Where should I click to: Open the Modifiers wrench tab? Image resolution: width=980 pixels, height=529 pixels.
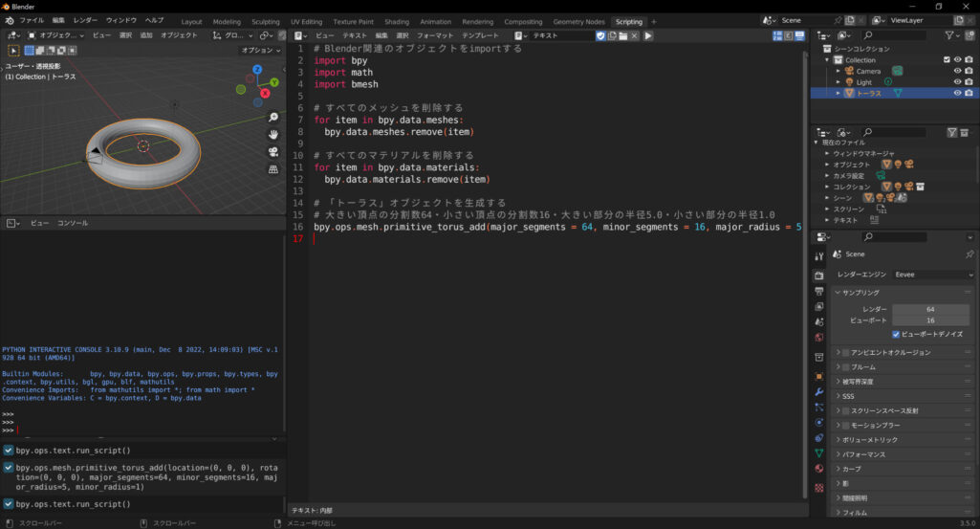pyautogui.click(x=819, y=392)
